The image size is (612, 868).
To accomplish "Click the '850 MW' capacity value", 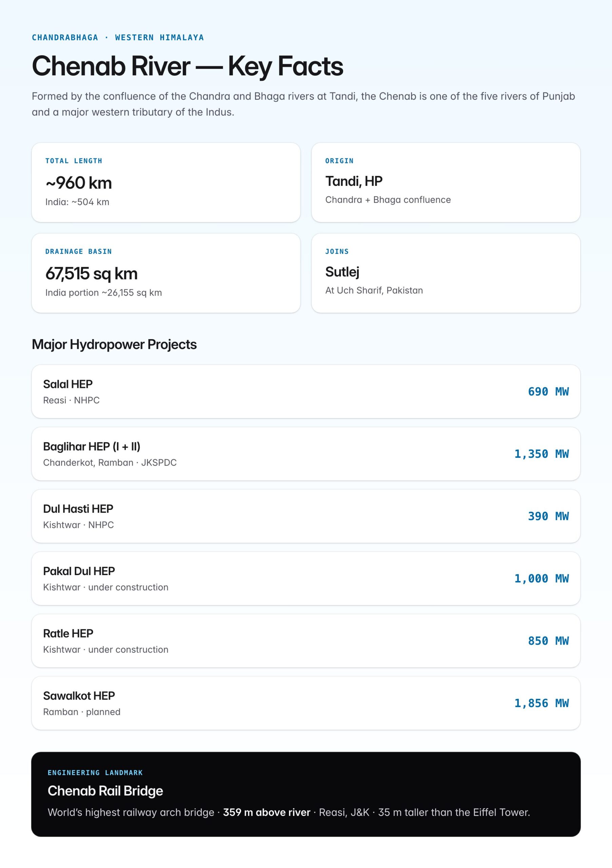I will point(548,641).
